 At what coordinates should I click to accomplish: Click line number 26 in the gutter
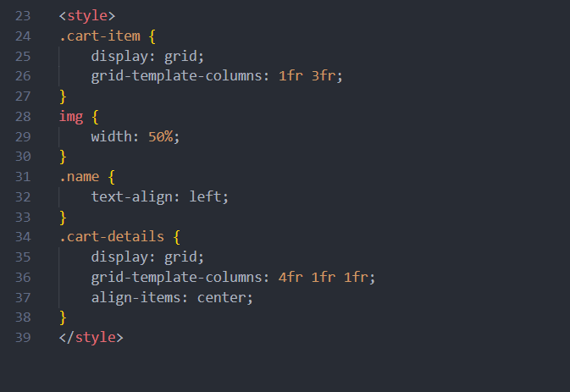pos(22,76)
